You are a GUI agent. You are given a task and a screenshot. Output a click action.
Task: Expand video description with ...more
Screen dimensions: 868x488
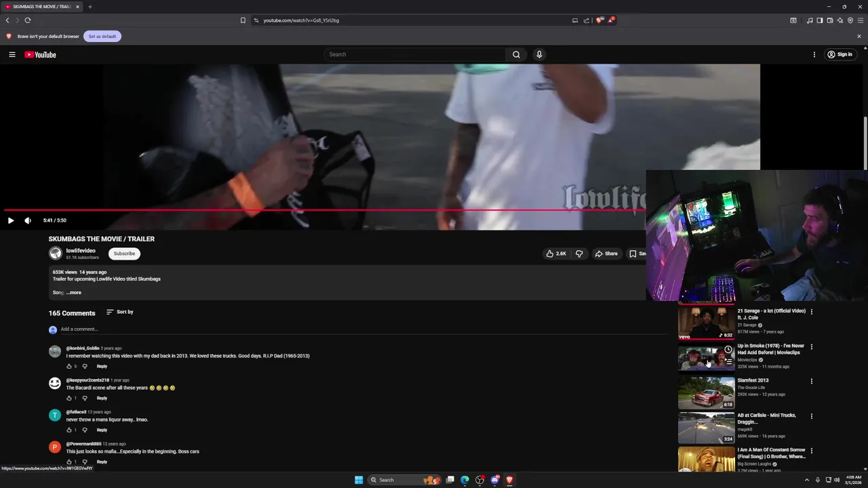click(73, 293)
